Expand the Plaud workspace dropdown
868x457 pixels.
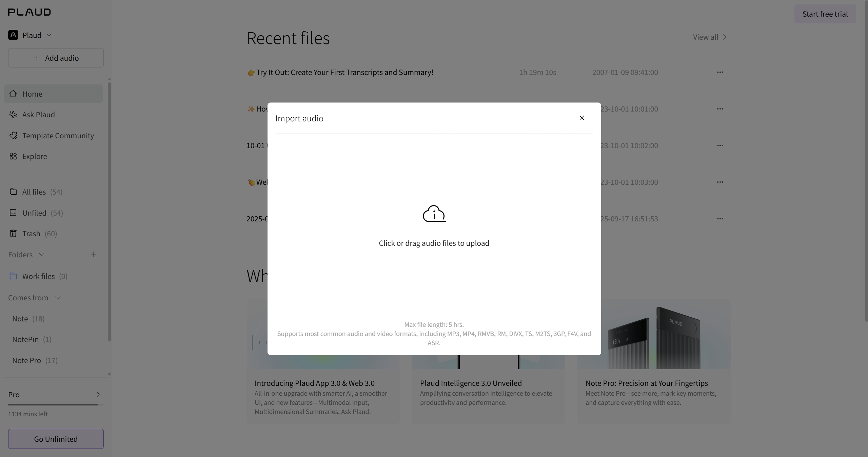(49, 35)
